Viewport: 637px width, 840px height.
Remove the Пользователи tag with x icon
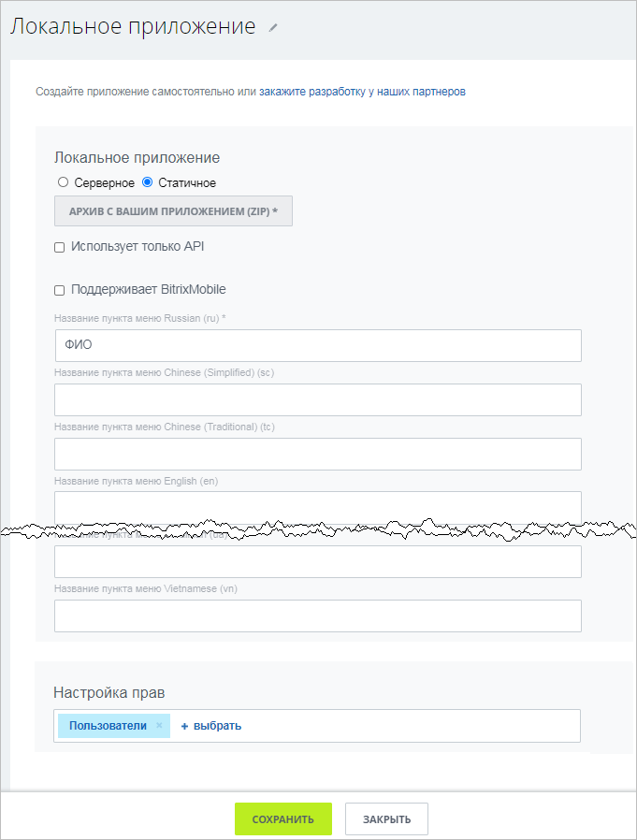click(159, 725)
